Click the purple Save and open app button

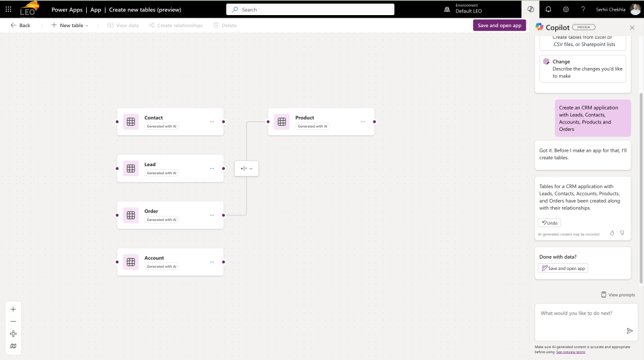point(499,25)
